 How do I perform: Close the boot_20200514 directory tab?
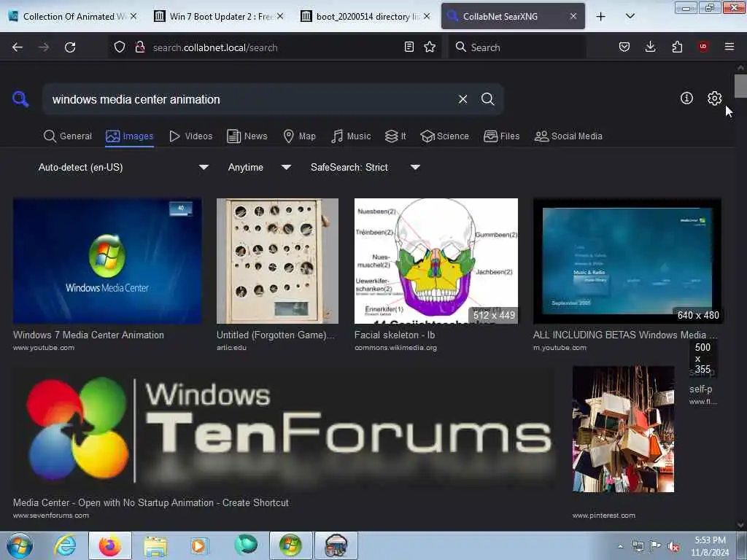[x=427, y=16]
